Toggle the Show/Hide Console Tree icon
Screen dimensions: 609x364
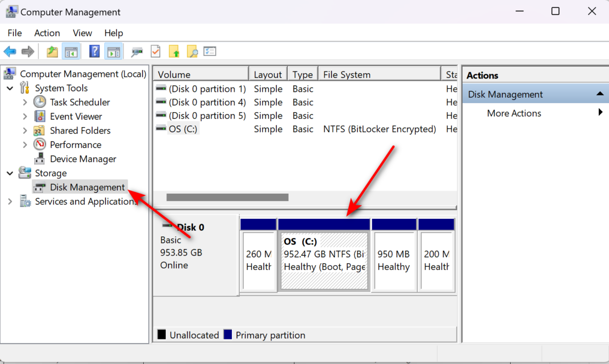pyautogui.click(x=70, y=51)
